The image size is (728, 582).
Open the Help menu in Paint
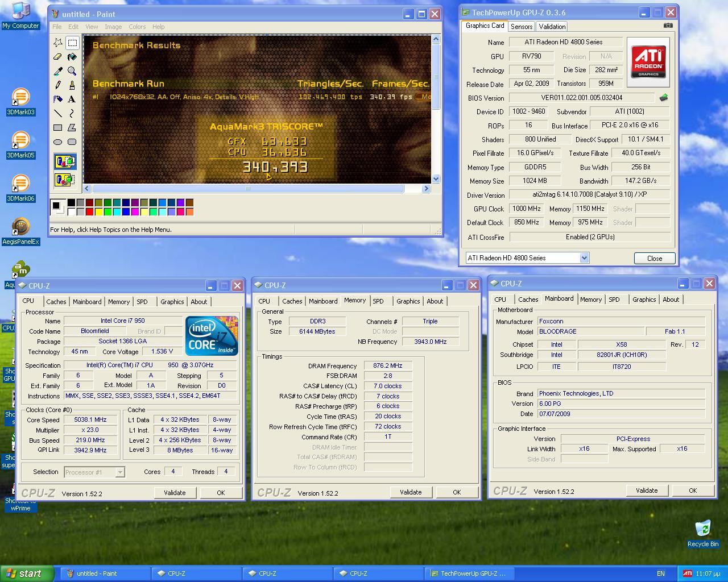[x=159, y=27]
